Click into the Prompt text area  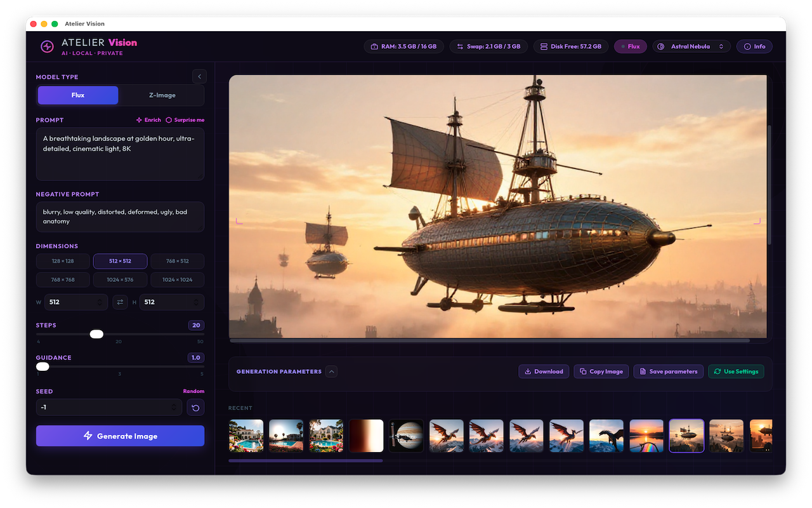(x=120, y=154)
